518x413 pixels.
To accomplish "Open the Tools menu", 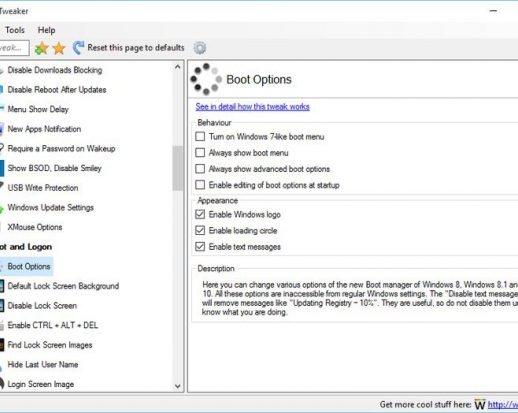I will click(15, 30).
